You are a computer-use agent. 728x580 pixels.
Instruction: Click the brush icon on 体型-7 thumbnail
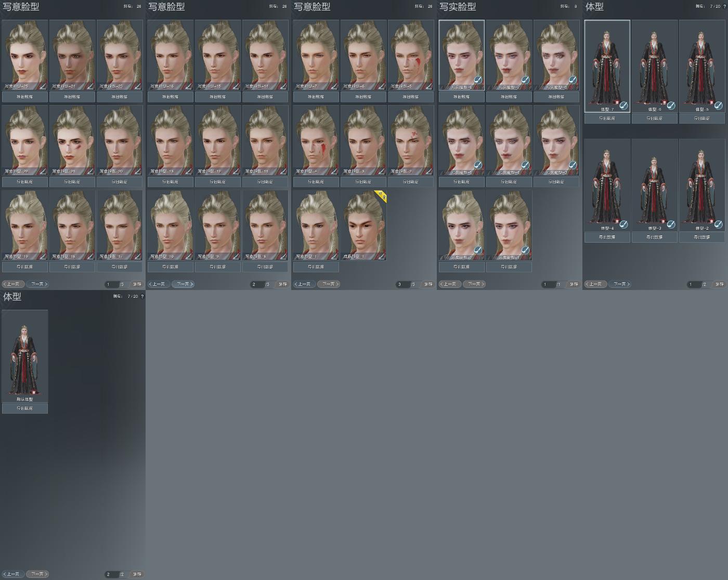tap(623, 106)
